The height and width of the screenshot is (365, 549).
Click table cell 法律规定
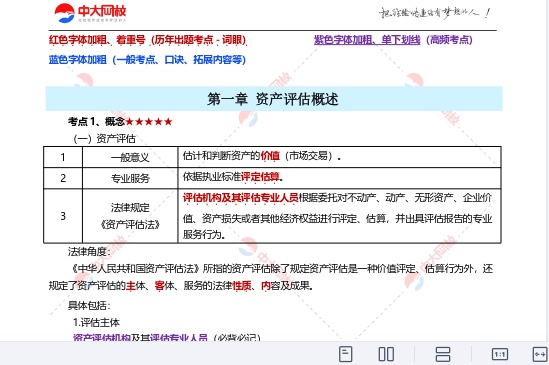[x=130, y=207]
